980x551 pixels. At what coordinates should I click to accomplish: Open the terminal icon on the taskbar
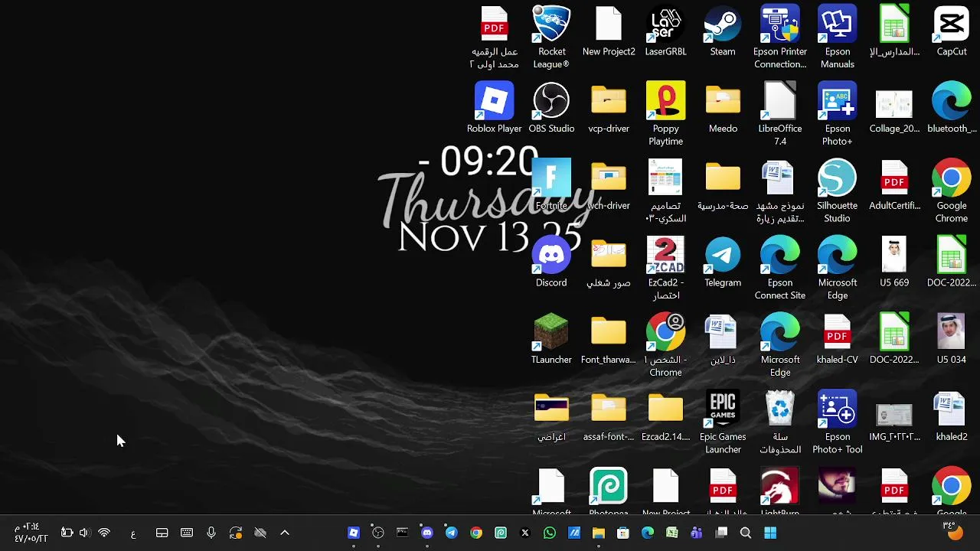point(403,533)
